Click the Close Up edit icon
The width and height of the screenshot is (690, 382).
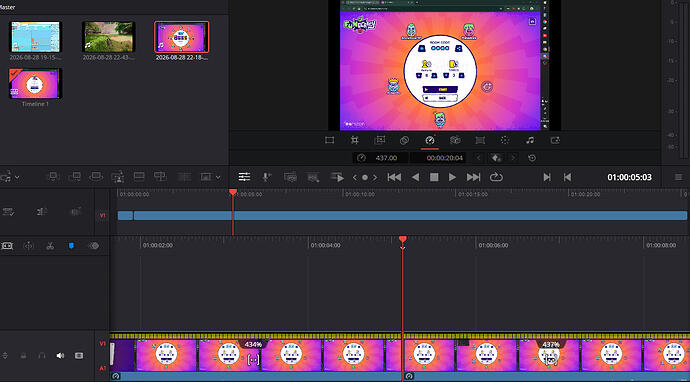coord(117,177)
